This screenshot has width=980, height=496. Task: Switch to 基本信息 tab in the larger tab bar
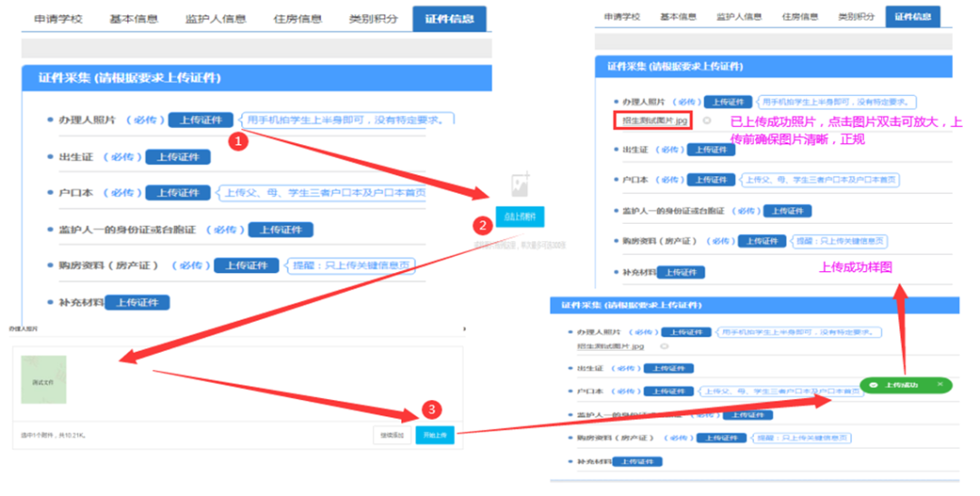coord(133,19)
